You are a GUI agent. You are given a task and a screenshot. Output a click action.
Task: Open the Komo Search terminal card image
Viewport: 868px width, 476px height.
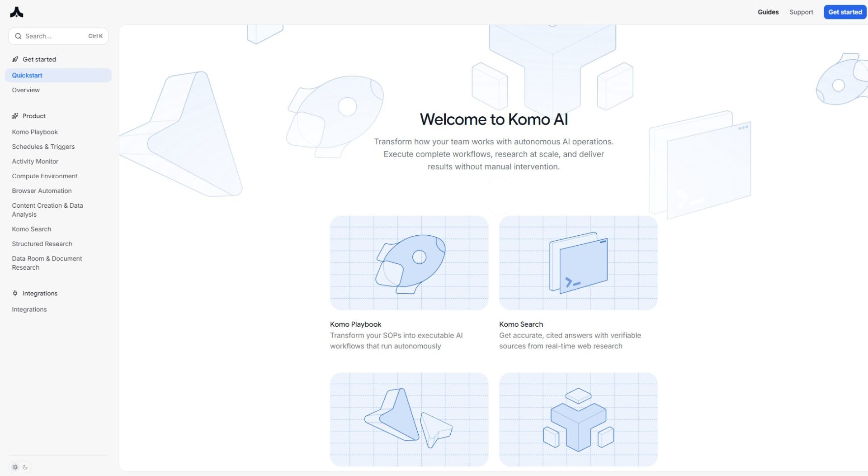(x=578, y=263)
